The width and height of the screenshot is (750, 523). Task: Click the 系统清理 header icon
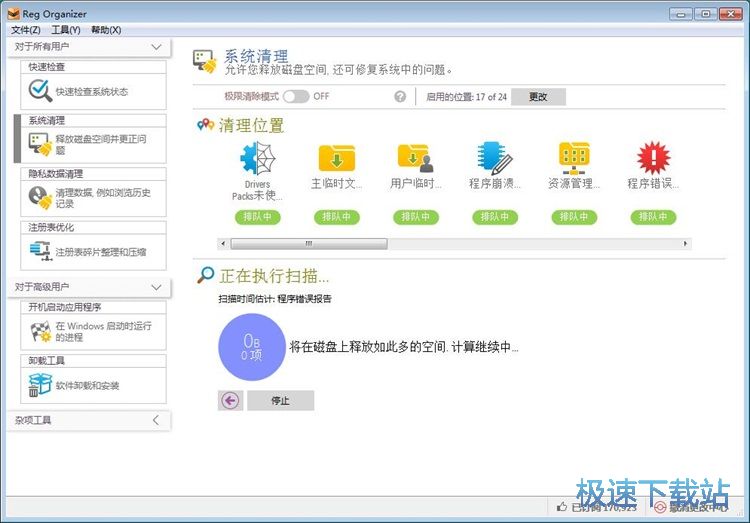point(205,62)
